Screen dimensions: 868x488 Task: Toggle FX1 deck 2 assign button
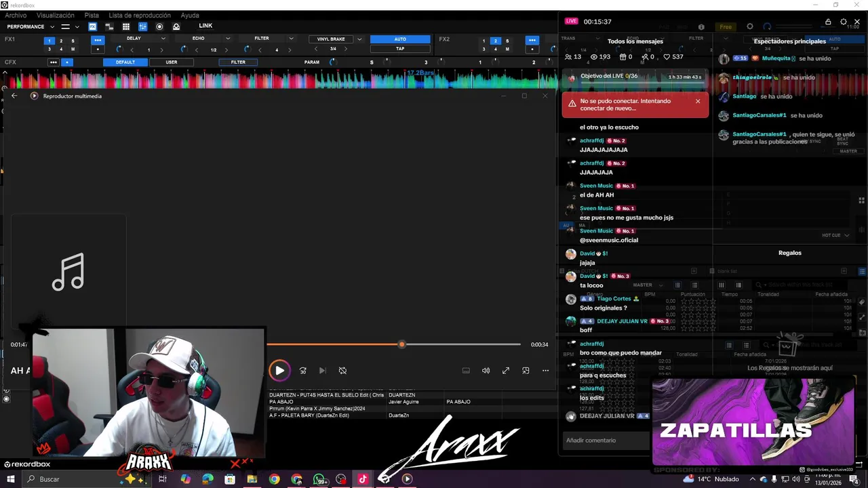click(61, 41)
